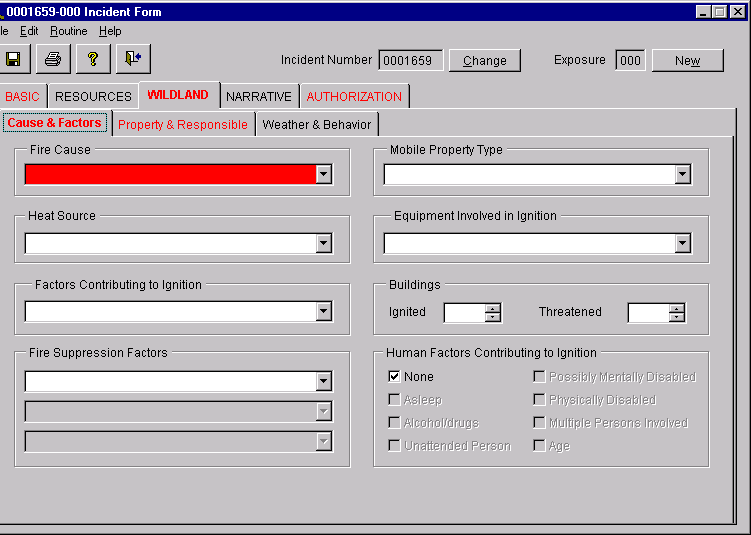Open the Heat Source dropdown list
The image size is (751, 535).
click(323, 243)
